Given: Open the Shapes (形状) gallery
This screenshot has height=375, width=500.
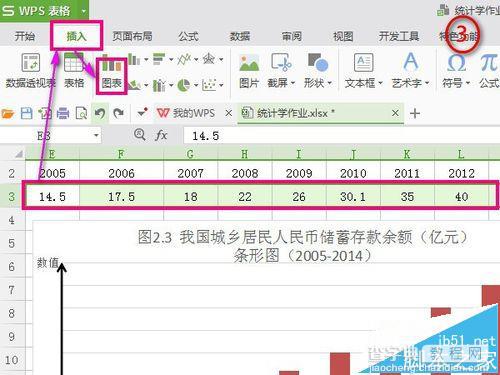Looking at the screenshot, I should [317, 71].
